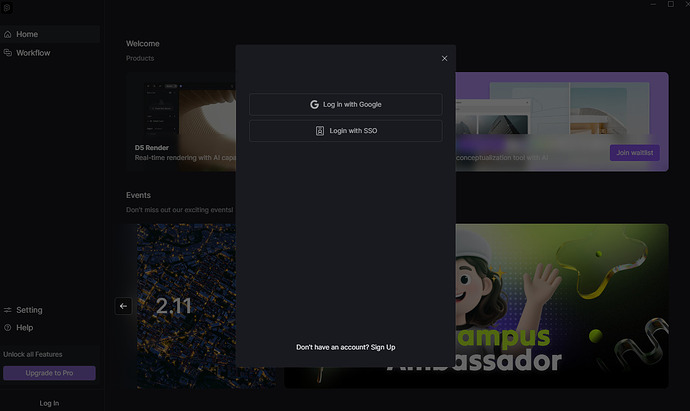Show previous event with the left arrow
This screenshot has height=411, width=690.
pos(123,306)
